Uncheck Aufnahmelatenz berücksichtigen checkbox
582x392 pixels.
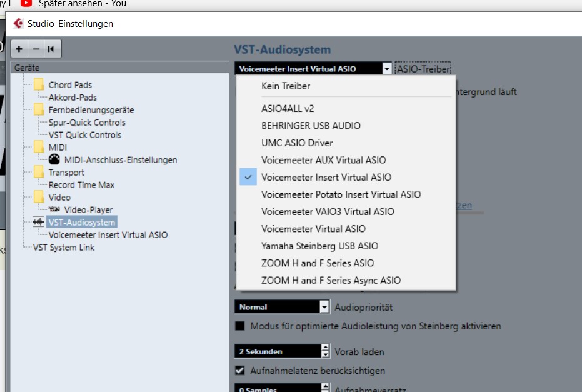point(239,371)
